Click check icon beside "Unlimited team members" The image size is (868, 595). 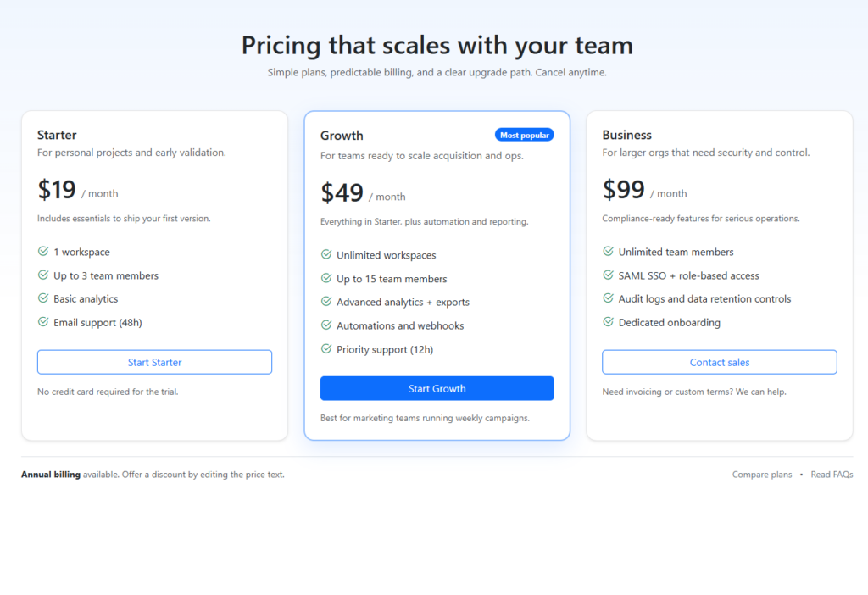point(609,252)
